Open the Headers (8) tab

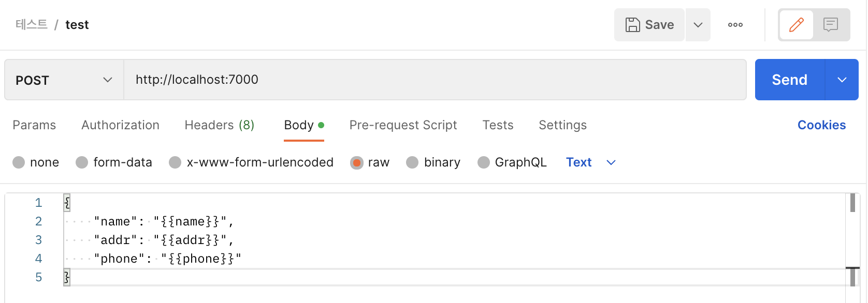[x=219, y=125]
